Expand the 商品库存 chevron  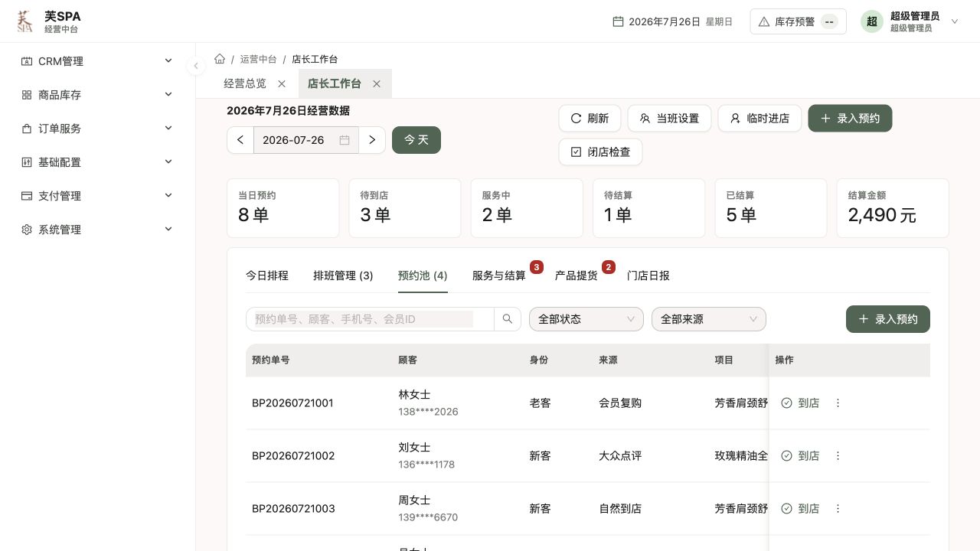click(x=168, y=95)
